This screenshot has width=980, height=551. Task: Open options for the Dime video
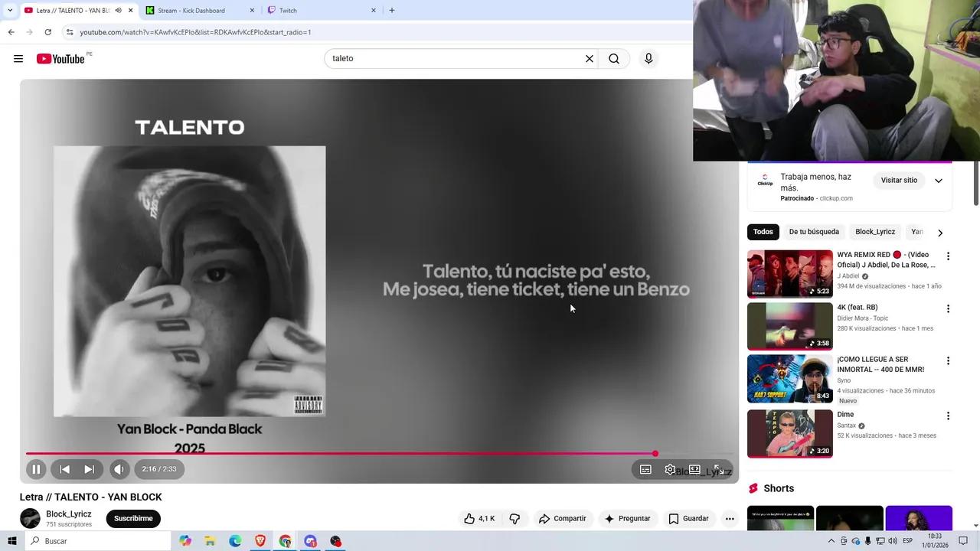point(948,416)
